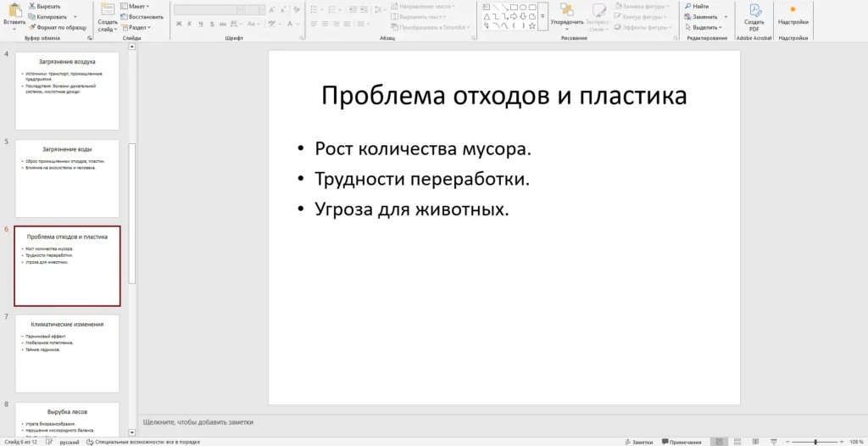
Task: Create a new slide with Создать слайд
Action: (108, 17)
